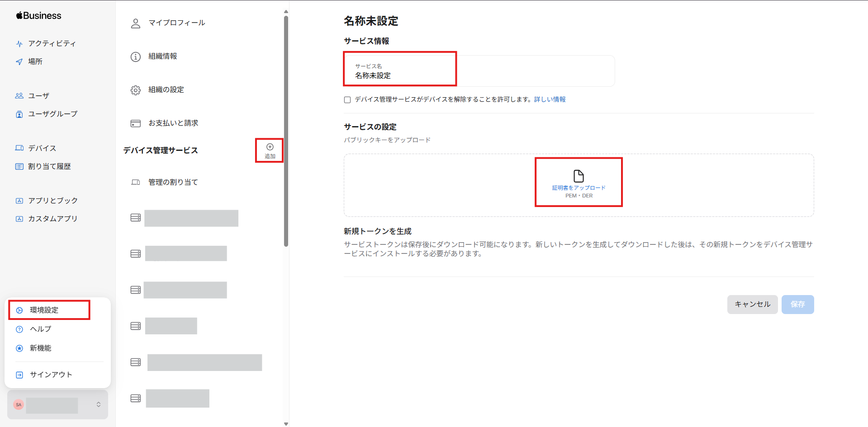
Task: Select 環境設定 from the menu
Action: pyautogui.click(x=46, y=310)
